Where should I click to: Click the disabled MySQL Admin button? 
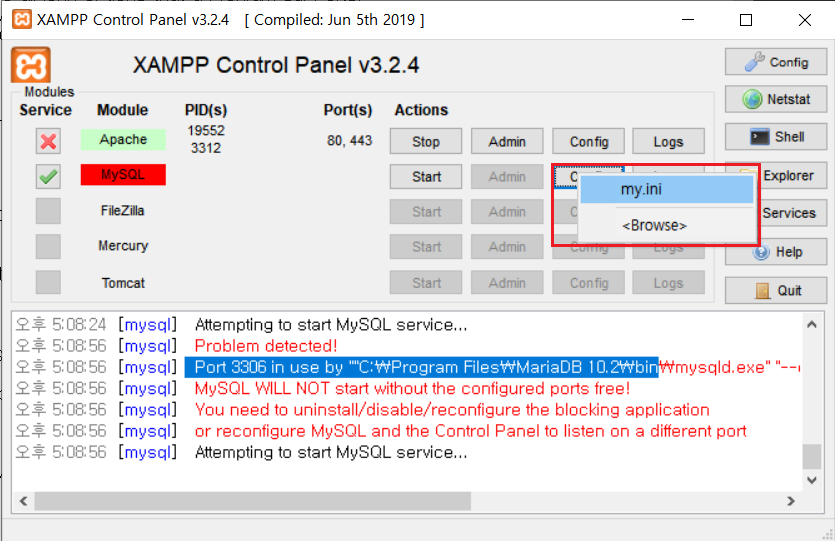[507, 177]
